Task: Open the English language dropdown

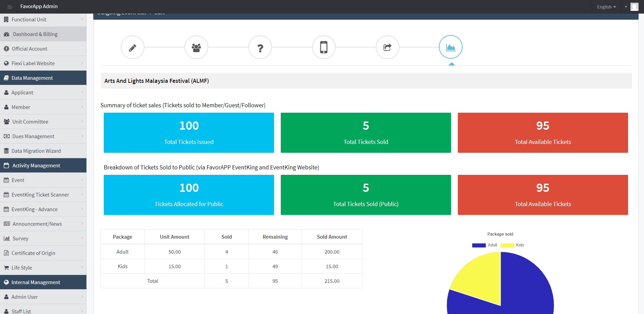Action: coord(606,7)
